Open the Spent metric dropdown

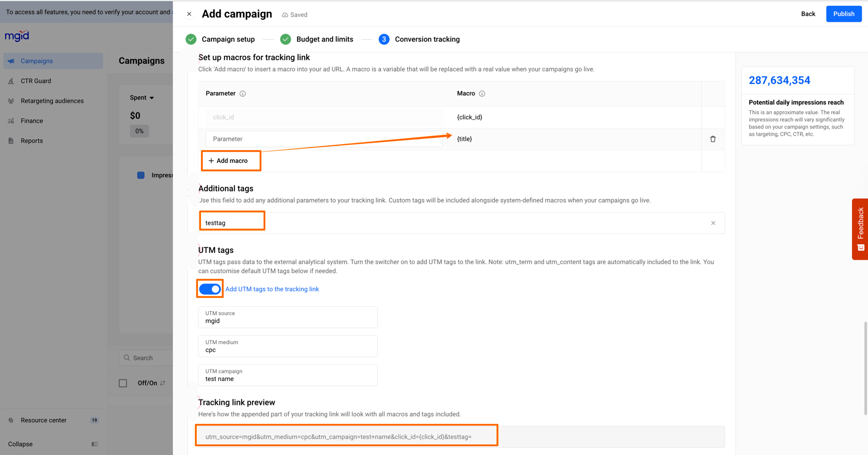pyautogui.click(x=141, y=97)
